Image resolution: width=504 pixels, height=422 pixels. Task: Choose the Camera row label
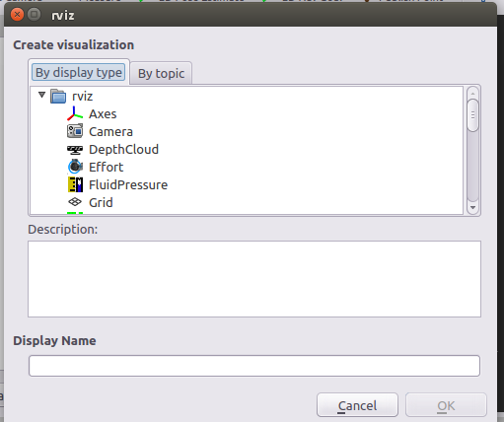110,132
